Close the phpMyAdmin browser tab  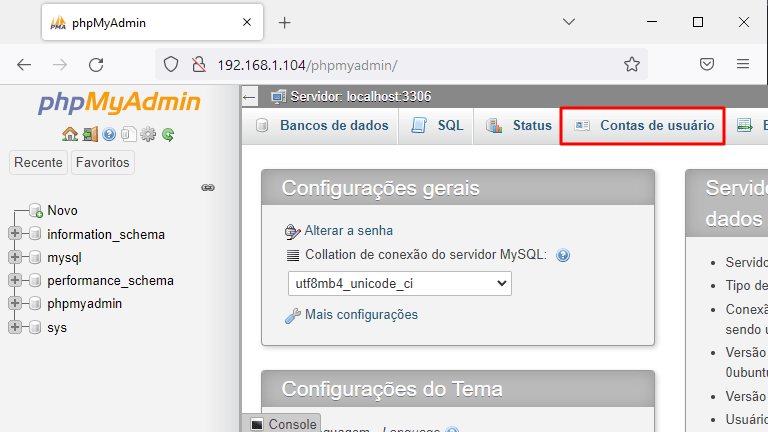[x=247, y=23]
